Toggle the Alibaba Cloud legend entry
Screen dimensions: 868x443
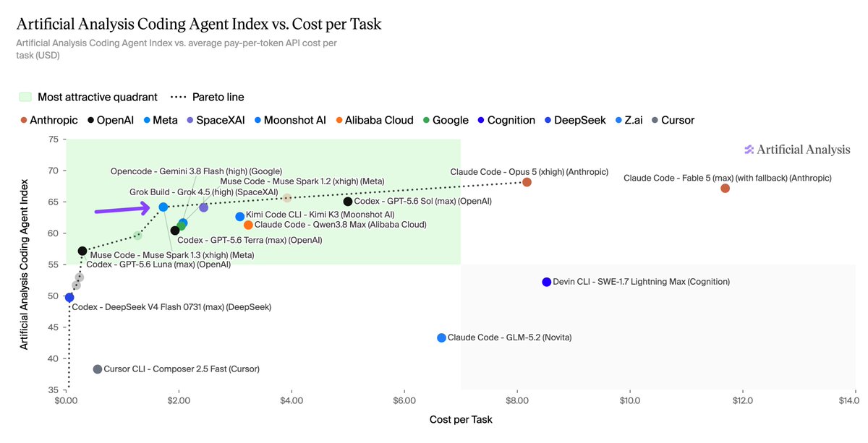[373, 120]
